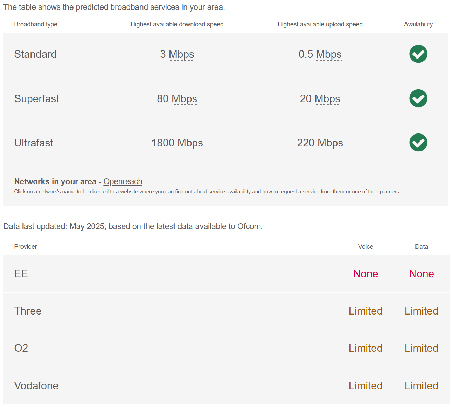Select Three's Voice Limited status
This screenshot has width=451, height=407.
365,311
